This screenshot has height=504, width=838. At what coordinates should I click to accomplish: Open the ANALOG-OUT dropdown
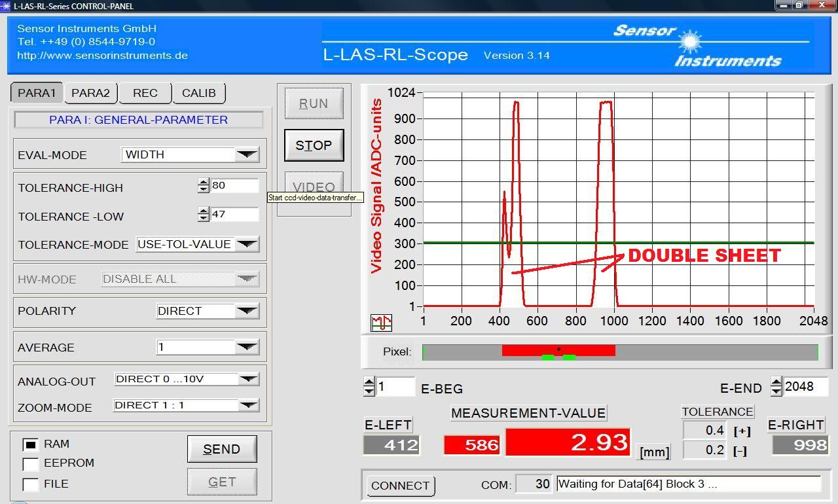pos(187,379)
